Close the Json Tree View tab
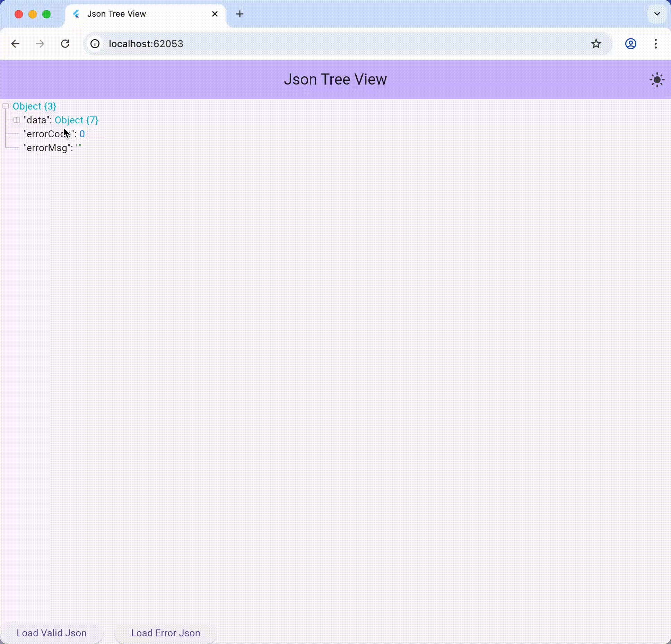The image size is (671, 644). [215, 14]
